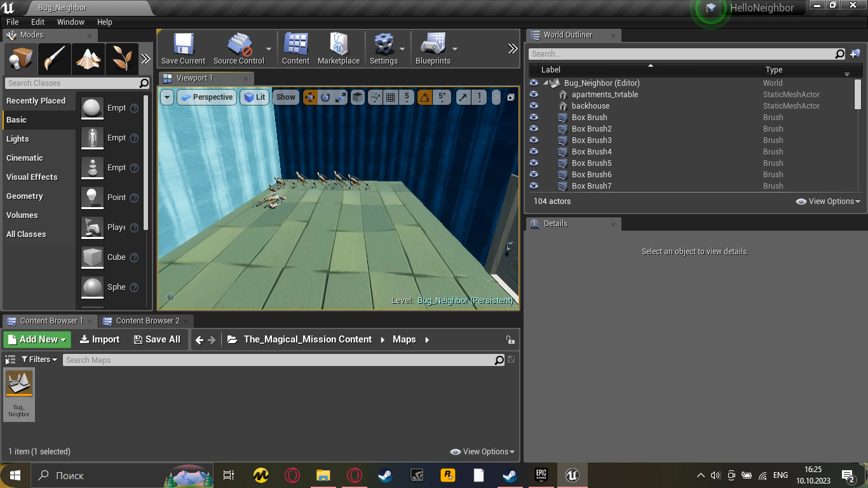
Task: Open the World Outliner add-folder icon
Action: (855, 54)
